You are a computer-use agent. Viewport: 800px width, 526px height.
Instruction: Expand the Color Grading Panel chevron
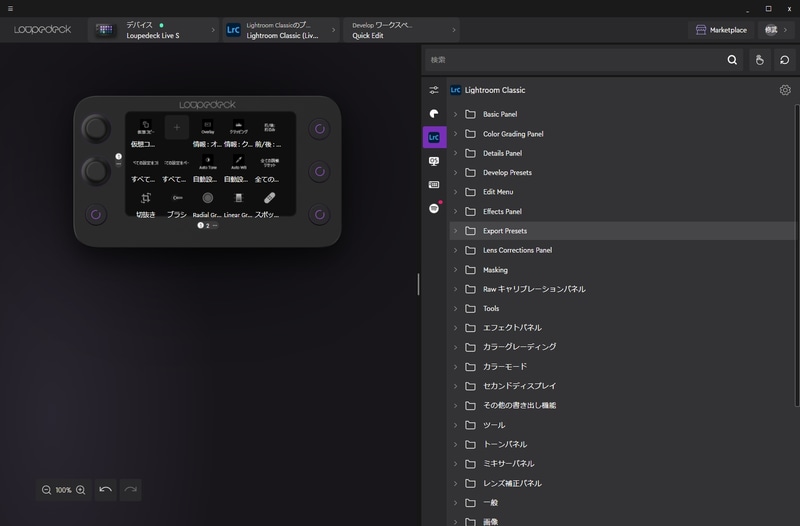[x=456, y=134]
